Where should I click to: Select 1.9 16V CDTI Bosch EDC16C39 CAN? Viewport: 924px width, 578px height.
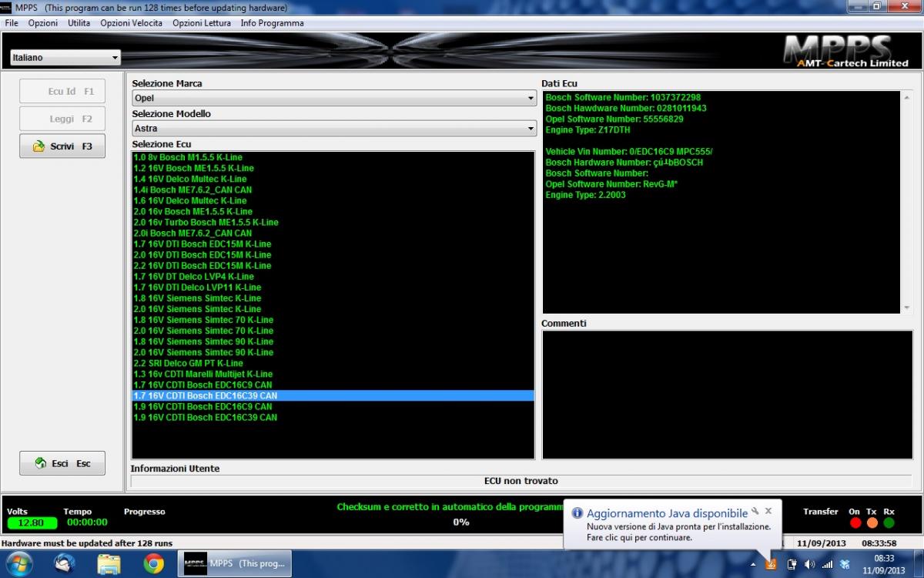pyautogui.click(x=333, y=417)
